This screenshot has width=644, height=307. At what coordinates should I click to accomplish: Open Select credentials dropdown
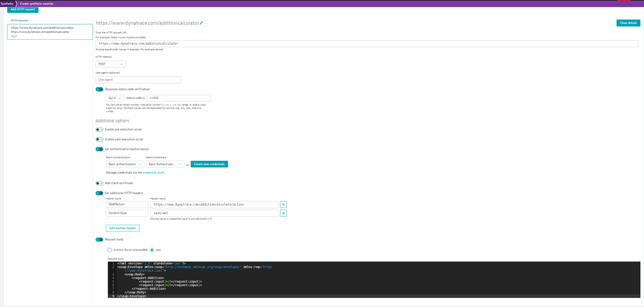click(x=164, y=164)
